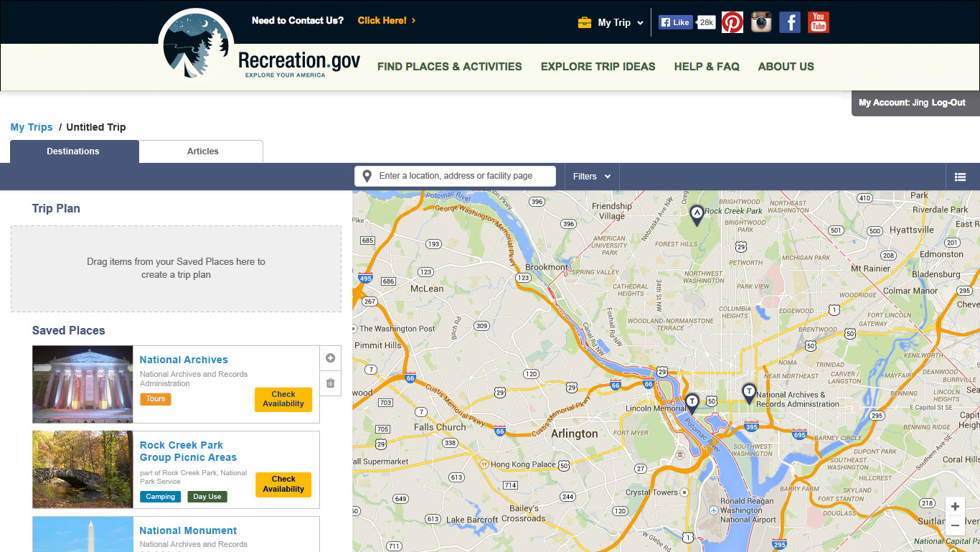Switch to the Articles tab
The width and height of the screenshot is (980, 552).
[x=202, y=151]
